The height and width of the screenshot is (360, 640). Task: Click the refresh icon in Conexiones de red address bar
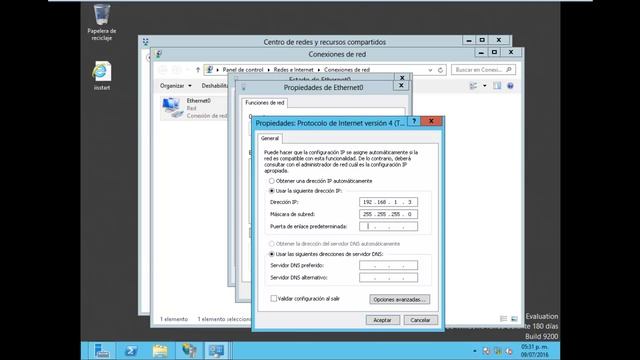[440, 70]
